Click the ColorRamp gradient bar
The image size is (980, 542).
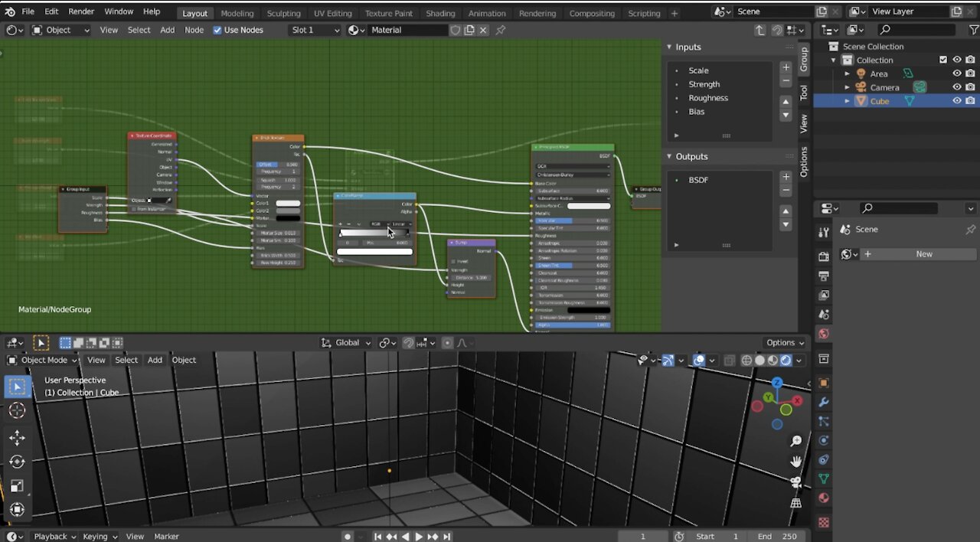click(x=374, y=233)
